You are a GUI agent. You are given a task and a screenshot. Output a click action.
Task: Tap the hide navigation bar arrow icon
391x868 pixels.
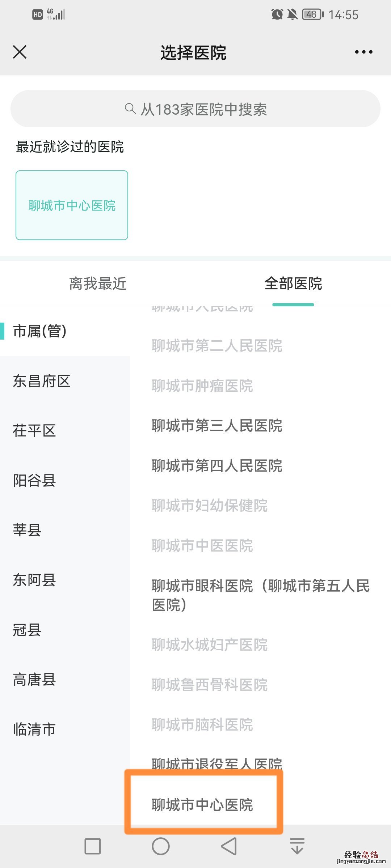(297, 846)
